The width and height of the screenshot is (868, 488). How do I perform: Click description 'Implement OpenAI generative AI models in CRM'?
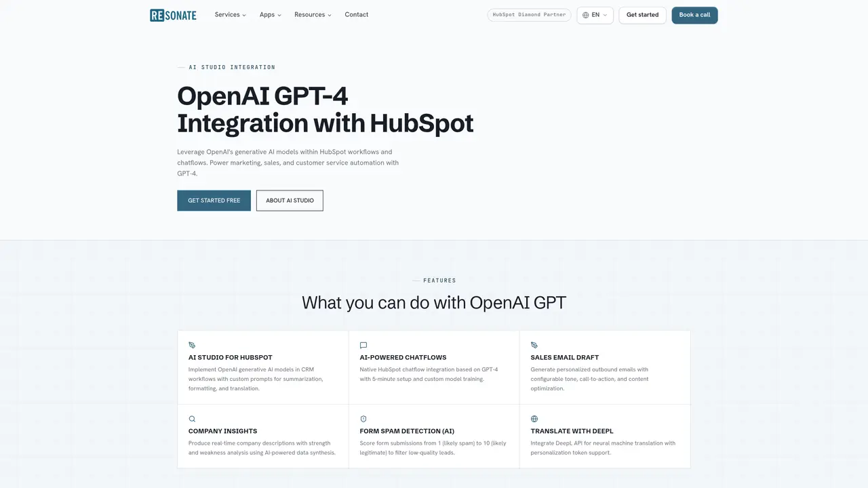256,379
